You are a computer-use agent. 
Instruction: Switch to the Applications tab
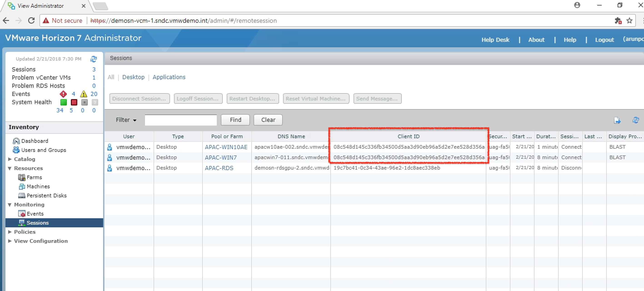tap(169, 77)
